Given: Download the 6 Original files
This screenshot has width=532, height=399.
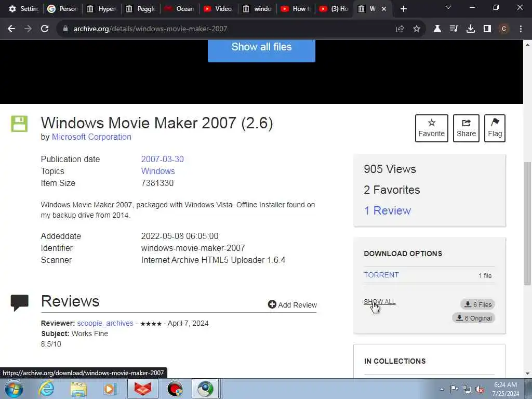Looking at the screenshot, I should [x=474, y=318].
